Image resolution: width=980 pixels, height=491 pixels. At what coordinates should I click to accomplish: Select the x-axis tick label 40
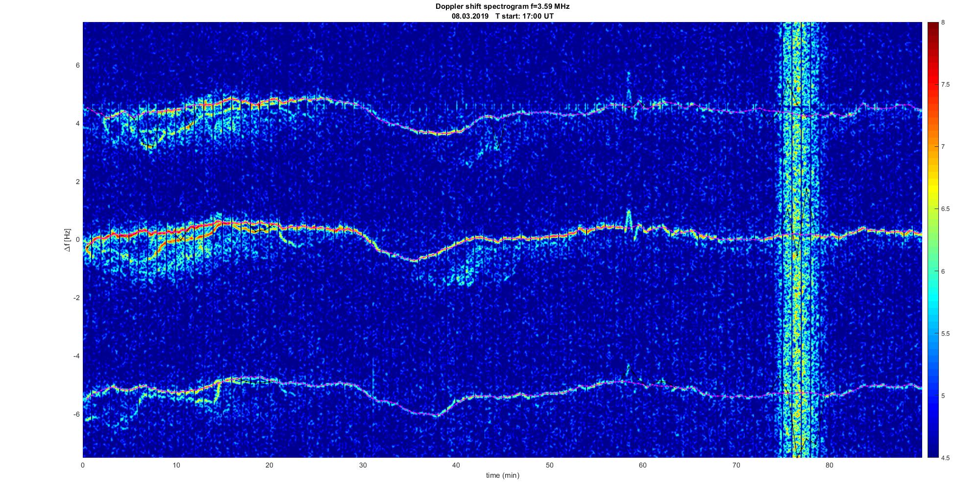point(456,465)
